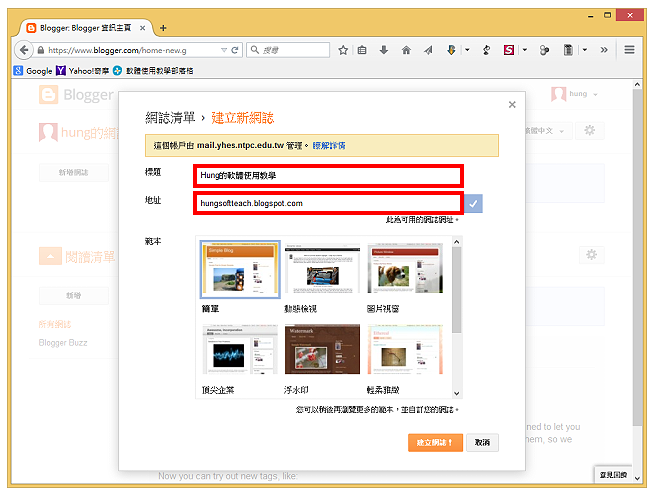The height and width of the screenshot is (502, 657).
Task: Click the Blogger Buzz link in background
Action: (63, 343)
